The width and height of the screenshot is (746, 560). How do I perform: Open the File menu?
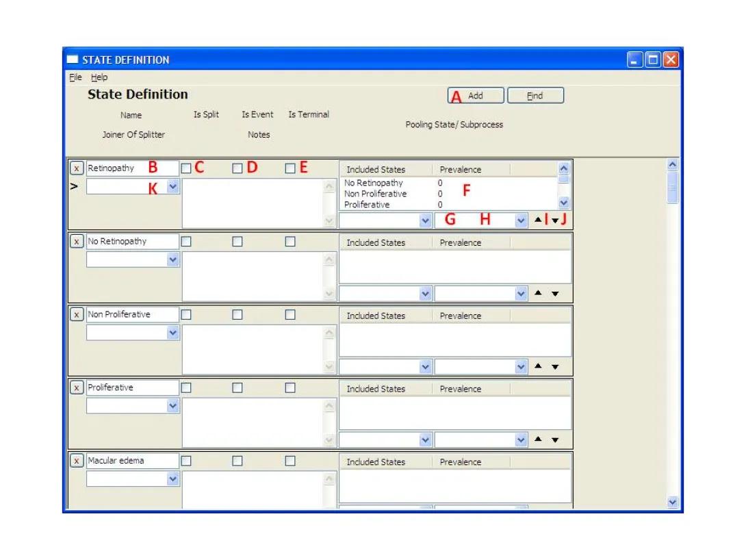tap(76, 77)
